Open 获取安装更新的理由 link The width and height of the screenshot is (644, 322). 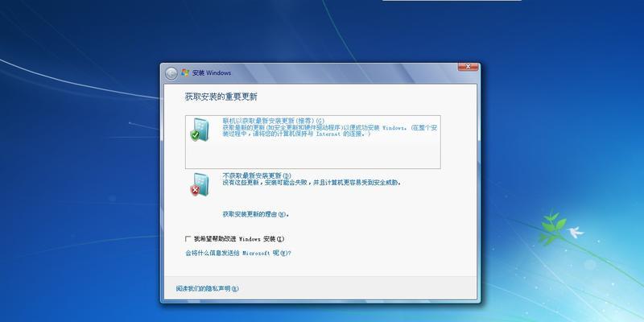255,214
